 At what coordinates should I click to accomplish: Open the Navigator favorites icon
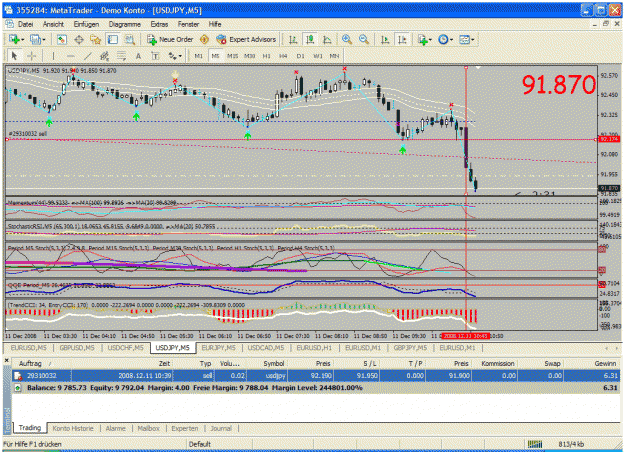click(96, 39)
